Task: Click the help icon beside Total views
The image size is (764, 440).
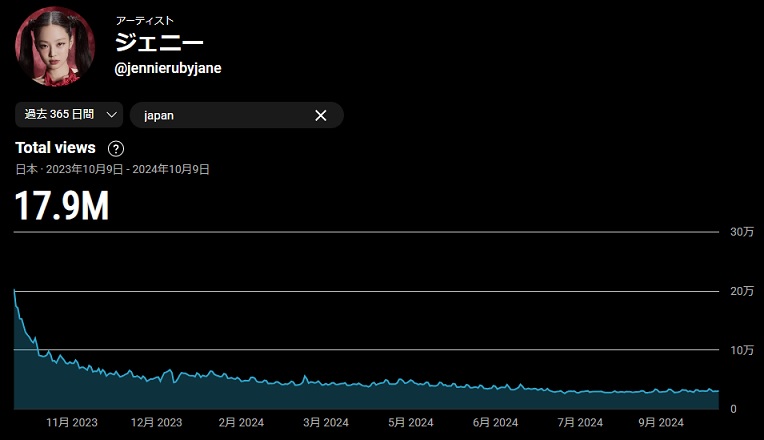Action: point(116,149)
